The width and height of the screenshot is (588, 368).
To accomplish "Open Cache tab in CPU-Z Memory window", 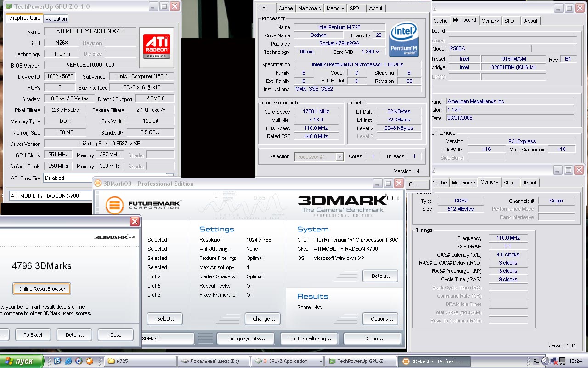I will pos(440,183).
